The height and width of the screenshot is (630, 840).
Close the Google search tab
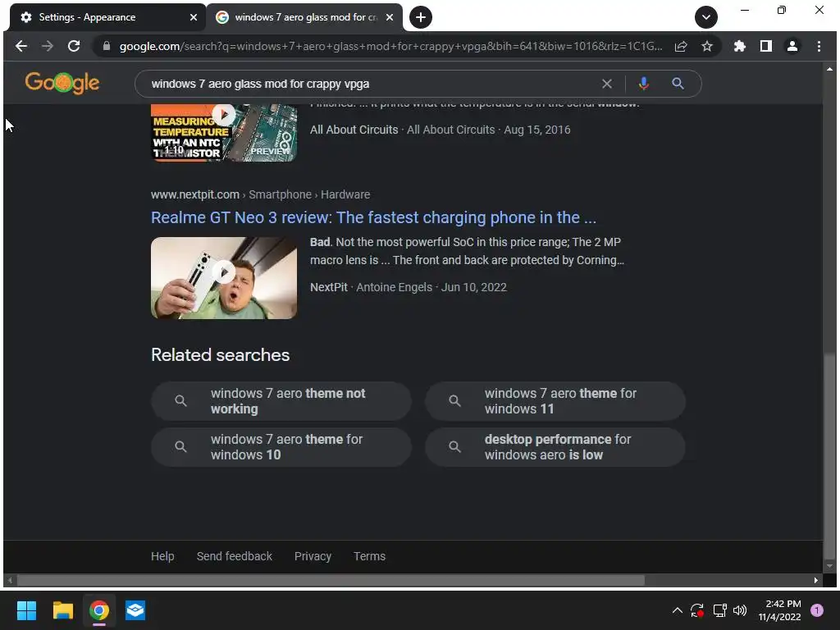pyautogui.click(x=390, y=17)
